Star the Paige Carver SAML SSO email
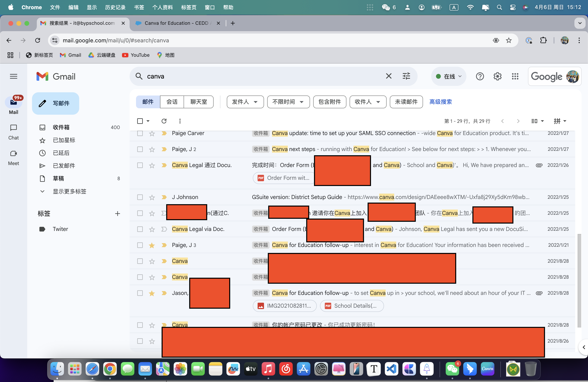588x382 pixels. click(152, 133)
